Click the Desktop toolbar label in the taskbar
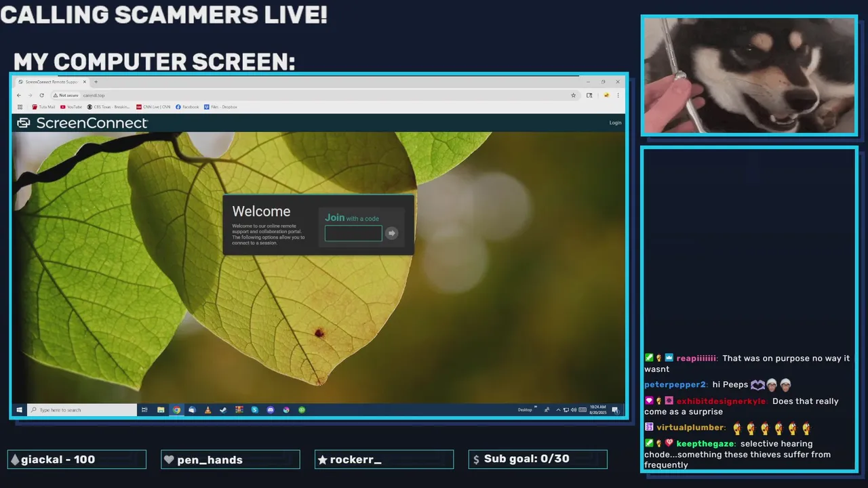The height and width of the screenshot is (488, 868). click(x=525, y=410)
